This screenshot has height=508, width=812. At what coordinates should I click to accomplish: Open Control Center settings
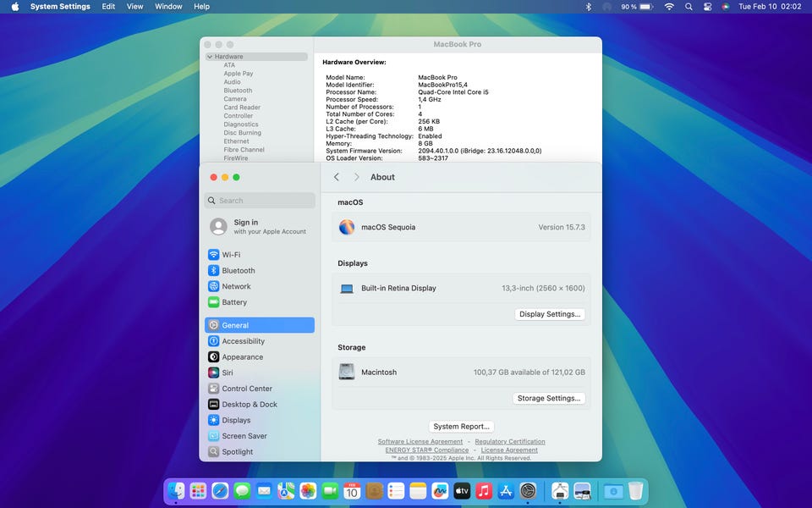coord(247,389)
